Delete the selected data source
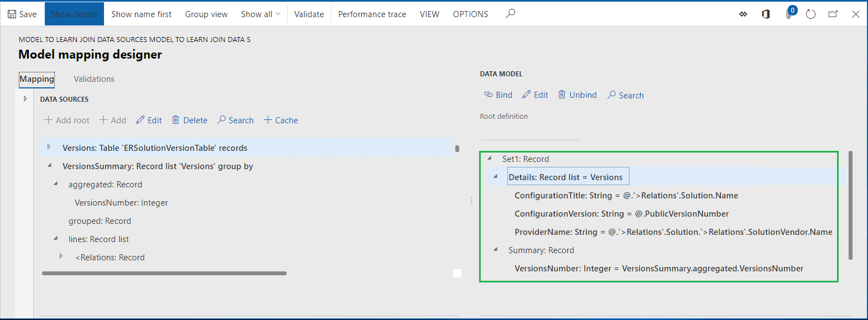This screenshot has height=320, width=868. [189, 120]
